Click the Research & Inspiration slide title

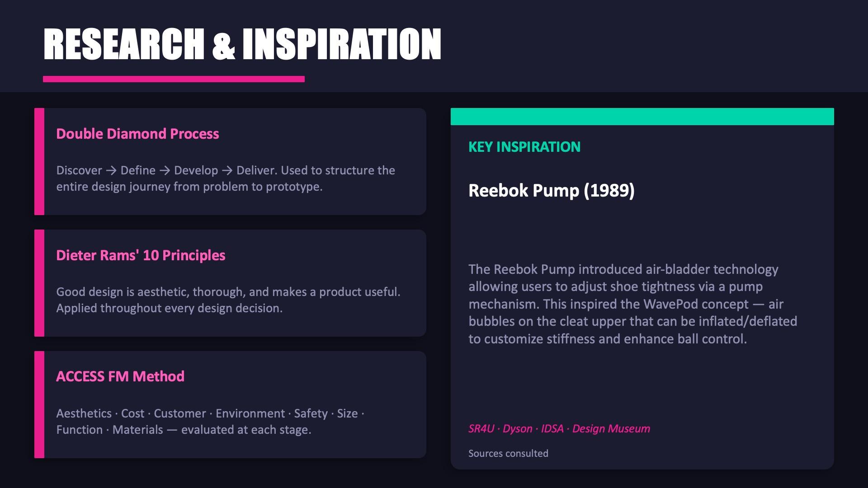[x=242, y=44]
